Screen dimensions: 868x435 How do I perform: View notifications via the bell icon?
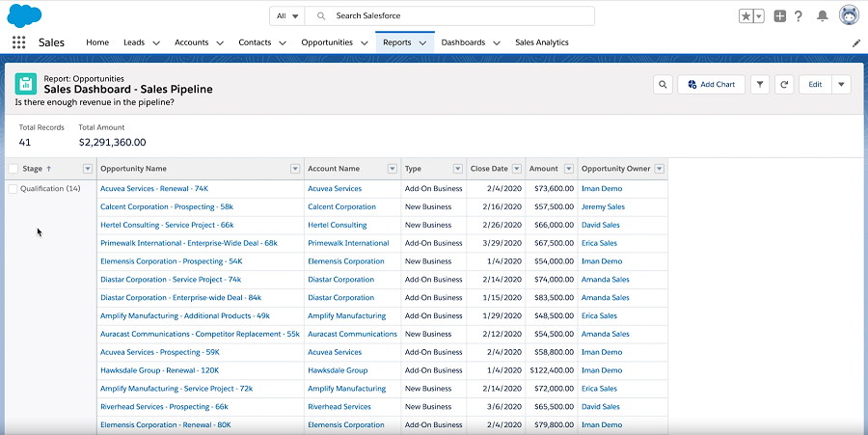click(823, 16)
